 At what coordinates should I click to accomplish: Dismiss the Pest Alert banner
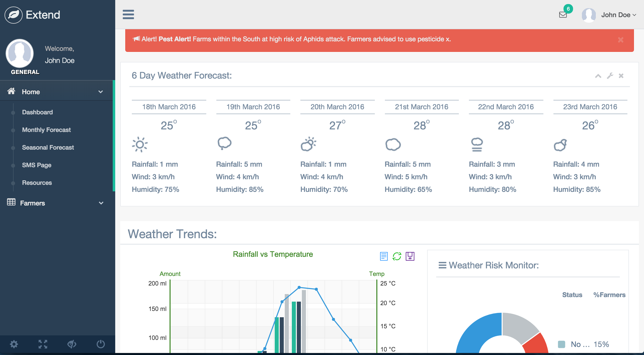[x=621, y=40]
